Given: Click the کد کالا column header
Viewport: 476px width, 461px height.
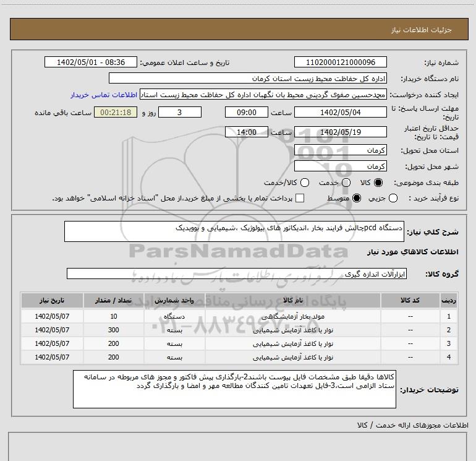Looking at the screenshot, I should point(410,300).
